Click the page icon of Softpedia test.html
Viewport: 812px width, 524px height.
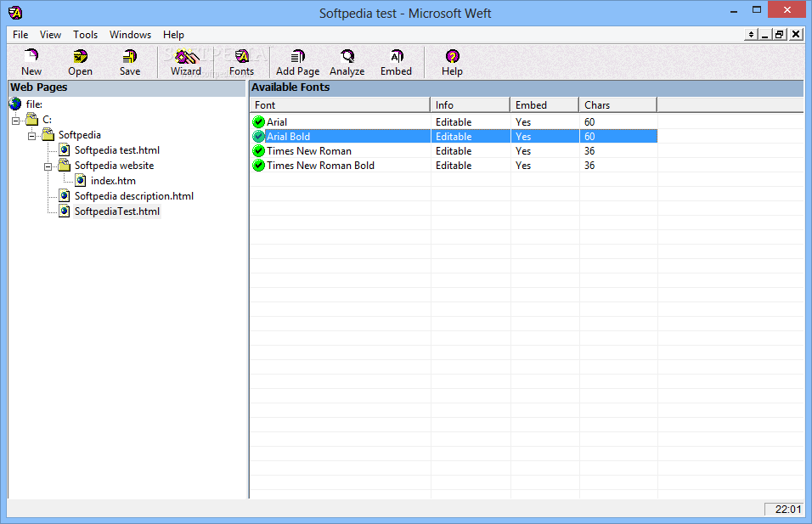(x=65, y=150)
